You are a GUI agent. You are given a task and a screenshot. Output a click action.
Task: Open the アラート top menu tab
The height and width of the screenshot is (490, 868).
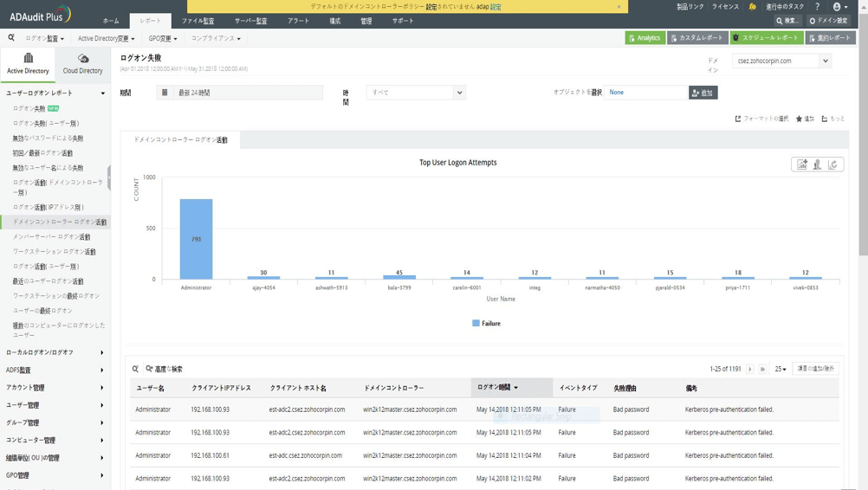[x=298, y=21]
